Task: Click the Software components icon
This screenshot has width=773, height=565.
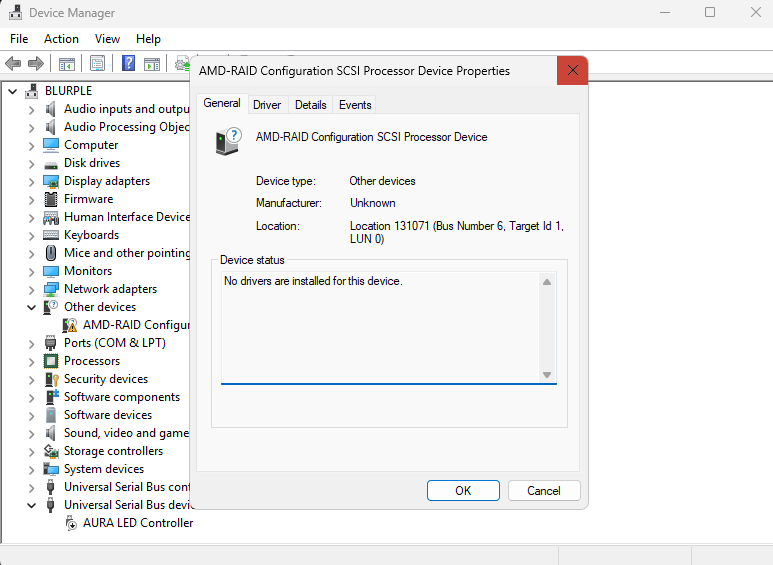Action: click(x=51, y=397)
